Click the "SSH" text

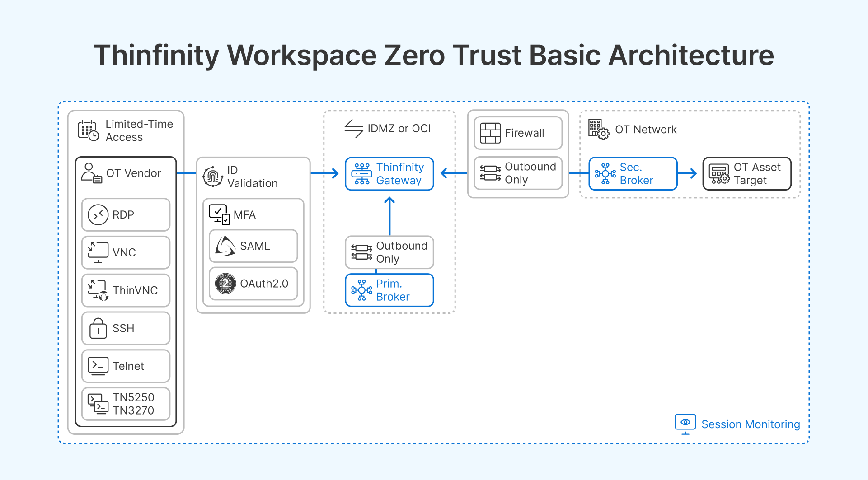[x=123, y=328]
